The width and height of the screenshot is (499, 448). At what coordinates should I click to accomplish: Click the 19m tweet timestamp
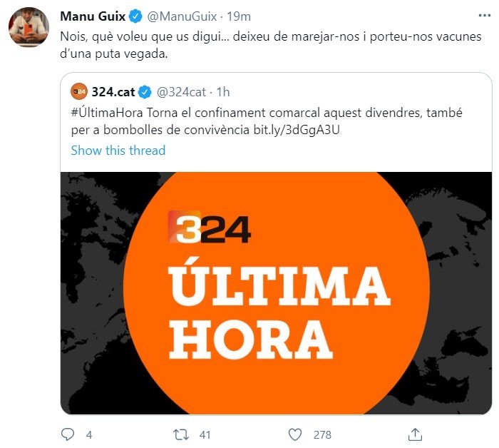tap(239, 16)
